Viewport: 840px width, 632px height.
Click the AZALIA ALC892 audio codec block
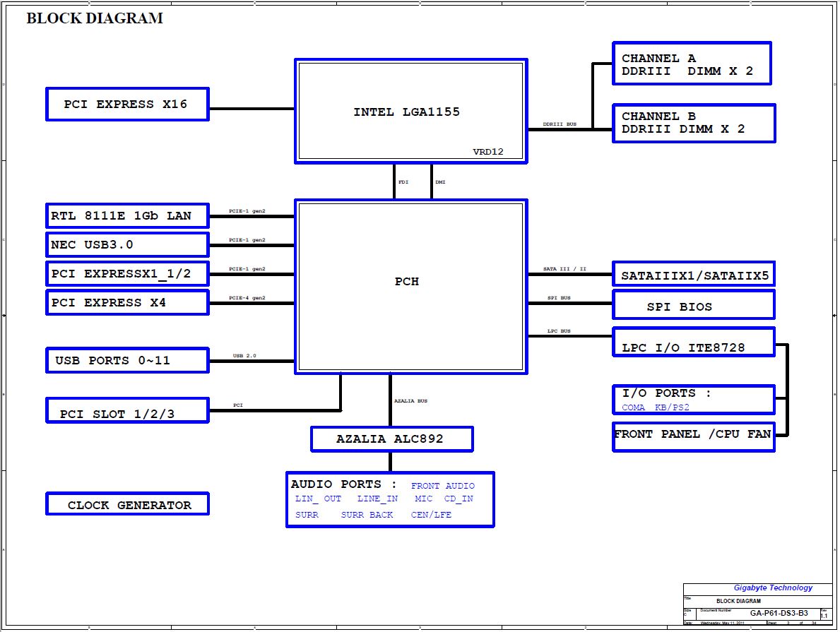pos(391,439)
